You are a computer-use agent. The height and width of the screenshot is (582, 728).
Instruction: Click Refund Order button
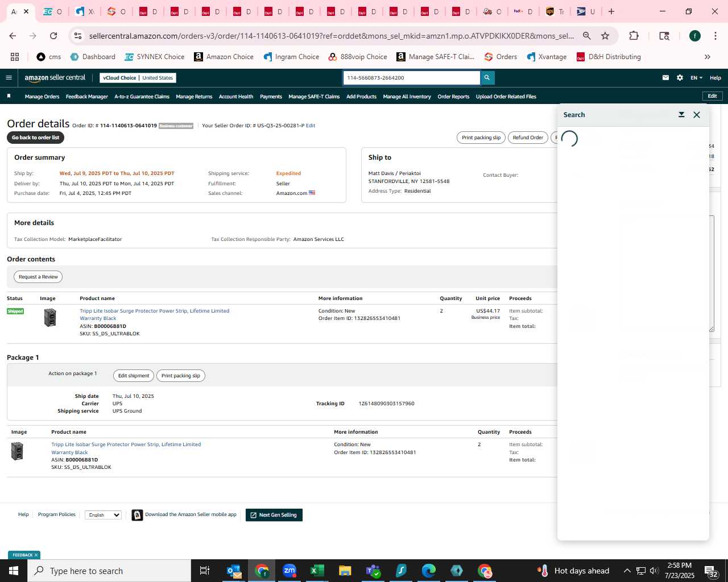[528, 138]
